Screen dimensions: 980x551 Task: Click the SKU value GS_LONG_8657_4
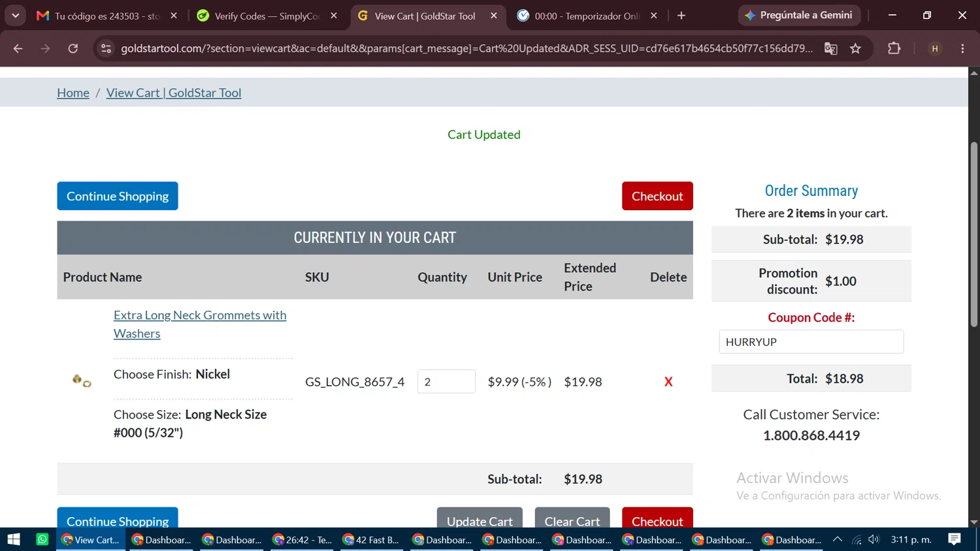(355, 382)
